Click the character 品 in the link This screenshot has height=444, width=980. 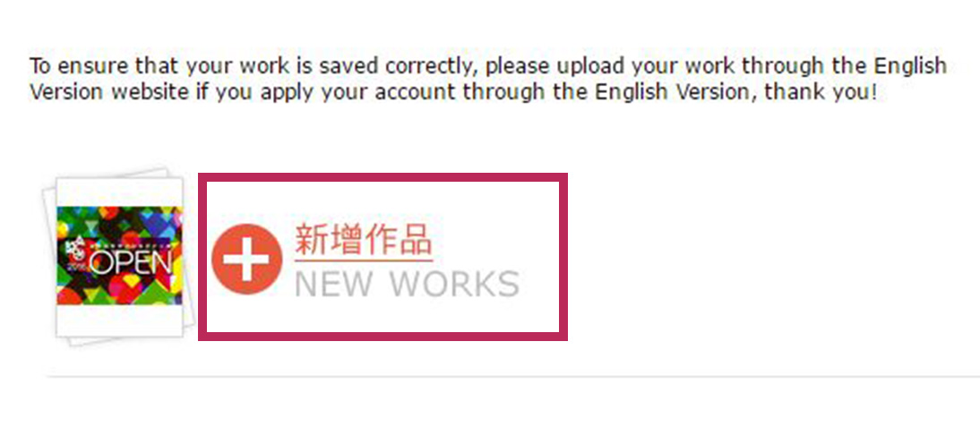tap(416, 240)
